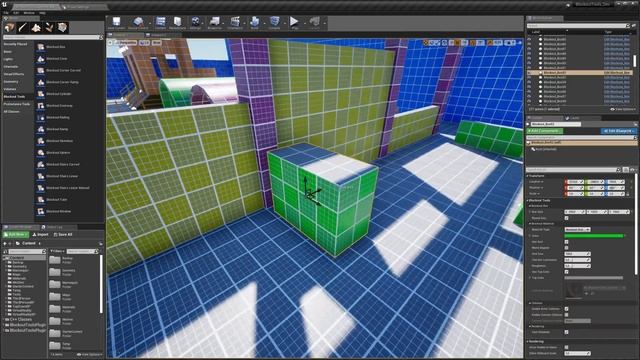Toggle the World Aligned checkbox
640x360 pixels.
click(566, 248)
